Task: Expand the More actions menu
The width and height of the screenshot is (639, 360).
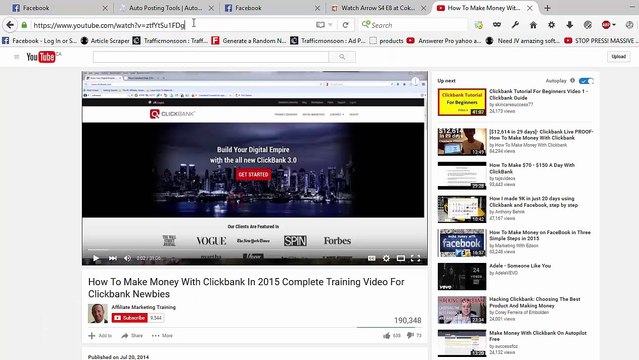Action: point(162,336)
